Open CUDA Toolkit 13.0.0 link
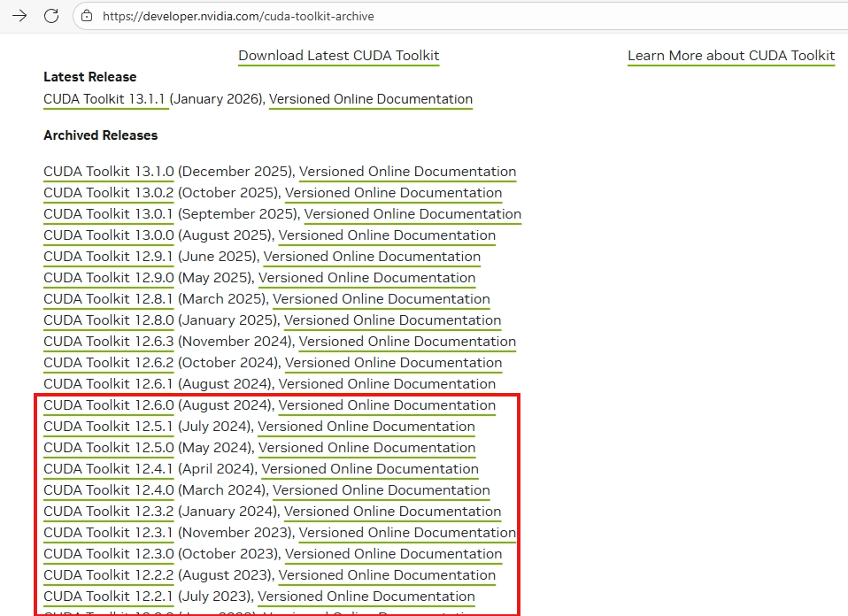The image size is (848, 616). click(x=109, y=235)
